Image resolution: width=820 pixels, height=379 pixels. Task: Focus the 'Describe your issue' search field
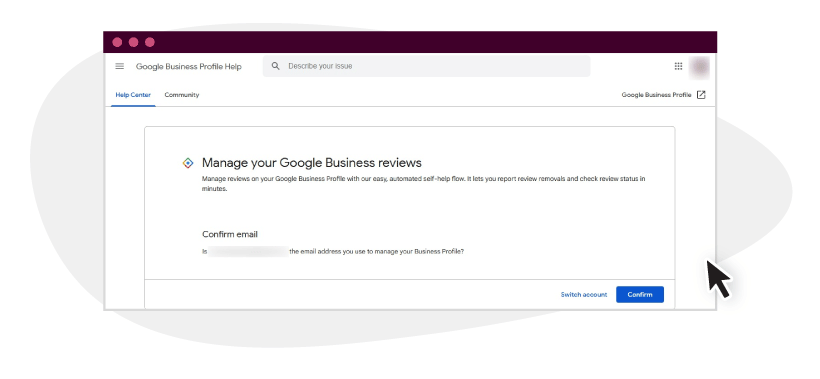click(x=426, y=66)
